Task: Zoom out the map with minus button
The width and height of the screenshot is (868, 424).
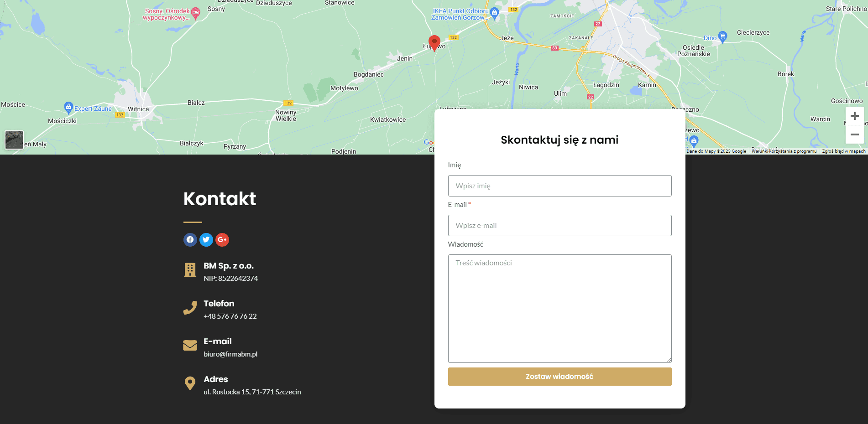Action: (x=854, y=134)
